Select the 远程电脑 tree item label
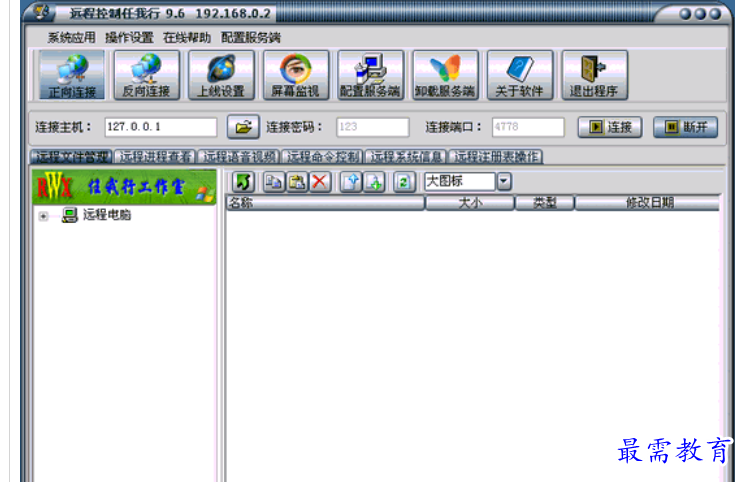This screenshot has height=482, width=739. (x=107, y=215)
